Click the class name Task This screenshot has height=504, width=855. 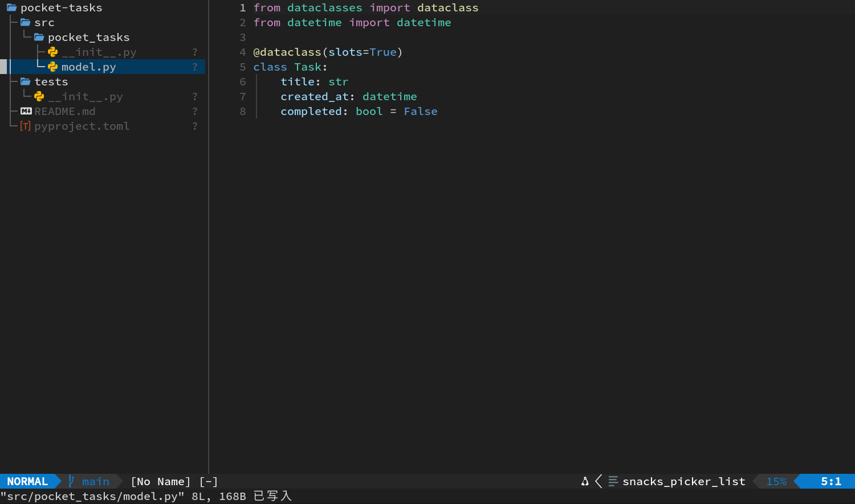308,67
